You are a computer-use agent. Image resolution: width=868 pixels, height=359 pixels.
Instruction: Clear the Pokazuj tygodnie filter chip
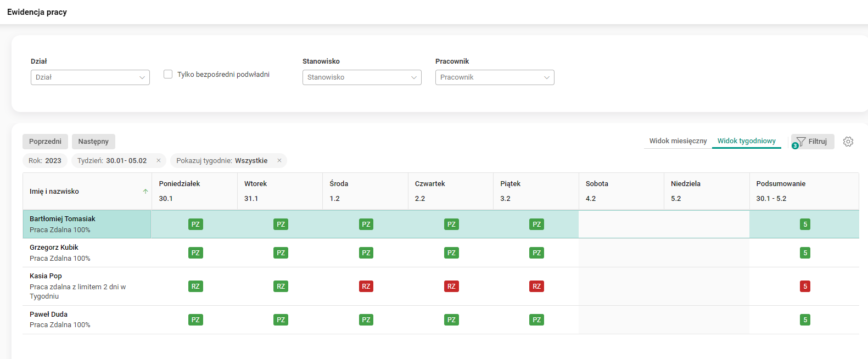(279, 161)
